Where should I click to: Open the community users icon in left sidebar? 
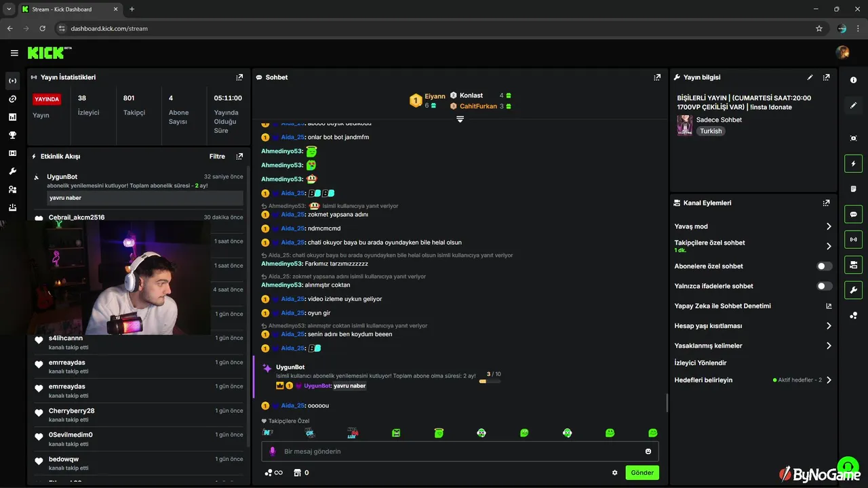(x=12, y=189)
